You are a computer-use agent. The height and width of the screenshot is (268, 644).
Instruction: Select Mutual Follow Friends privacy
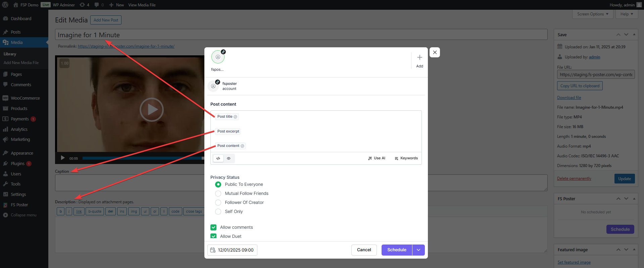[218, 194]
